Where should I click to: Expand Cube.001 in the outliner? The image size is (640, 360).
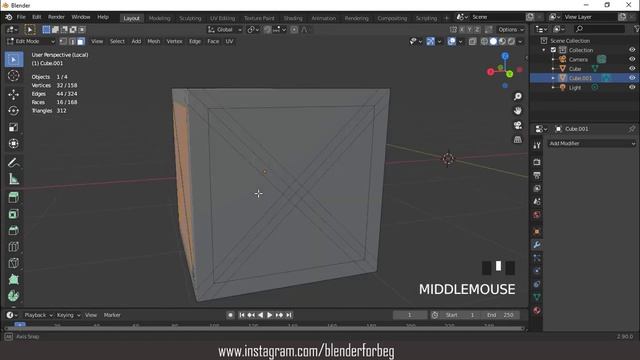(553, 78)
